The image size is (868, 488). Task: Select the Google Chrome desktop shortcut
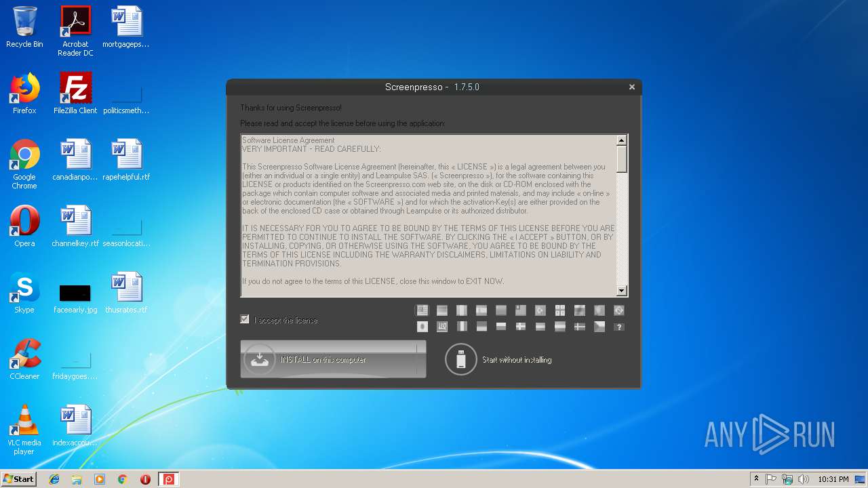[x=24, y=165]
